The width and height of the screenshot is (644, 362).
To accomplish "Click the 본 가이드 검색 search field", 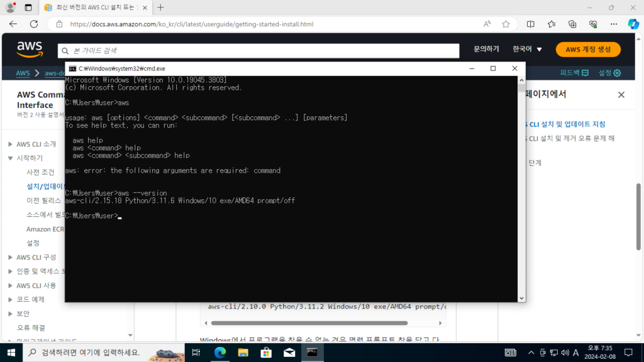I will tap(258, 51).
